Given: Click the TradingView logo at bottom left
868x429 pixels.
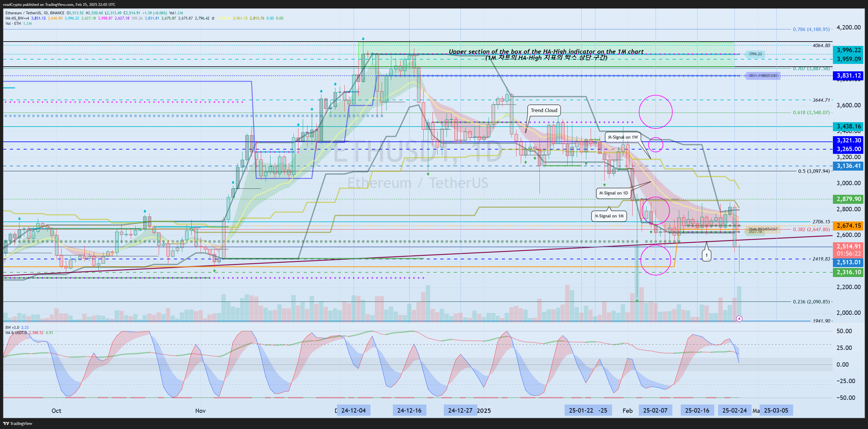Looking at the screenshot, I should (18, 423).
